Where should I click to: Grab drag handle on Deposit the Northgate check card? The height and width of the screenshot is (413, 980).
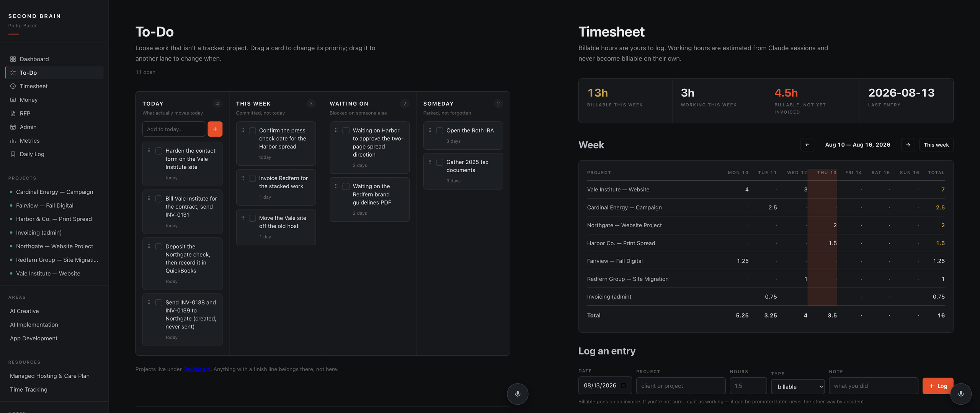[x=149, y=246]
